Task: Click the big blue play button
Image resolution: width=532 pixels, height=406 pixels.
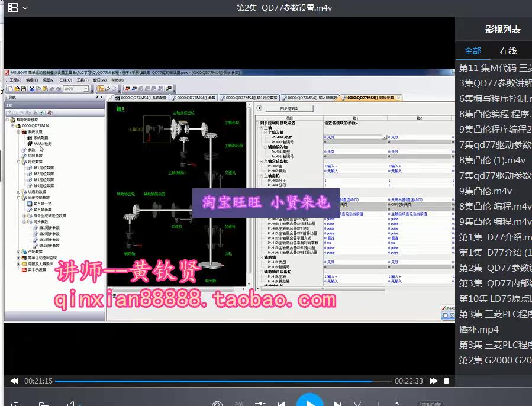Action: [309, 401]
